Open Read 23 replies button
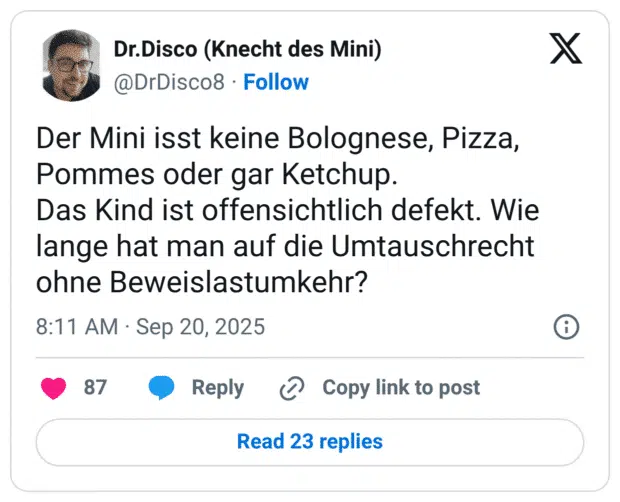 click(309, 441)
